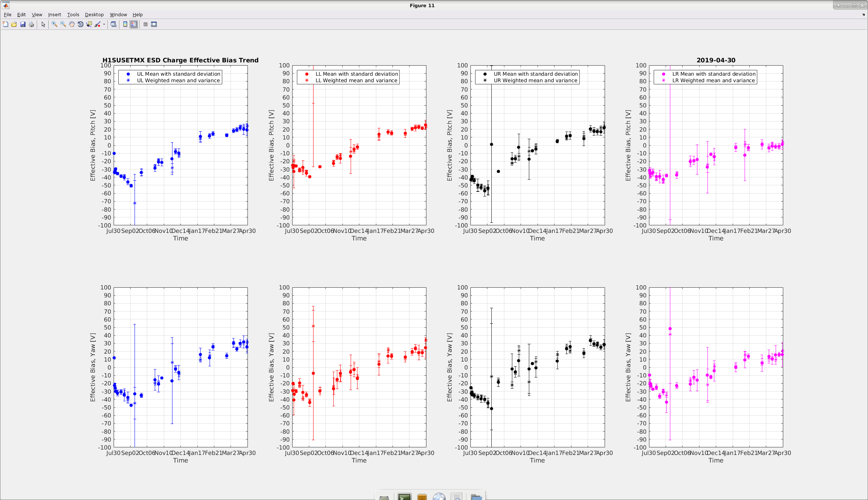This screenshot has width=868, height=500.
Task: Open the web browser globe in panel
Action: click(x=439, y=496)
